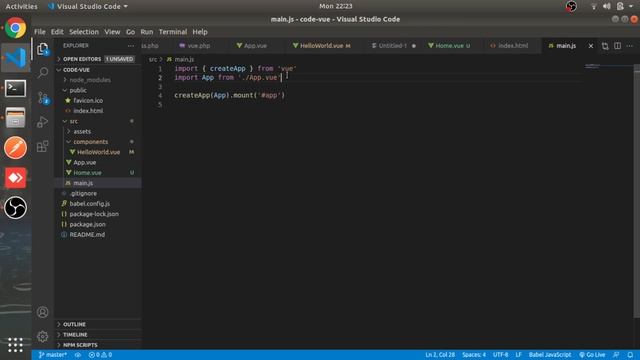Expand the Outline section
Viewport: 640px width, 360px height.
pyautogui.click(x=97, y=324)
